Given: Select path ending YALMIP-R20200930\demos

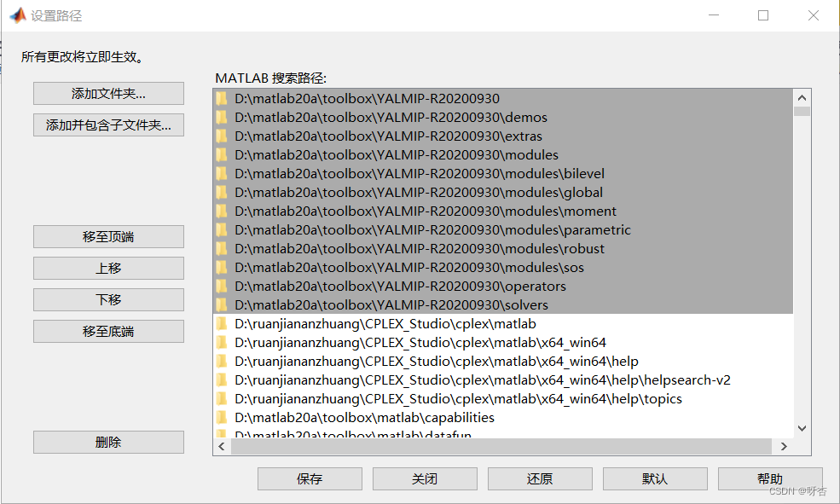Looking at the screenshot, I should coord(503,118).
